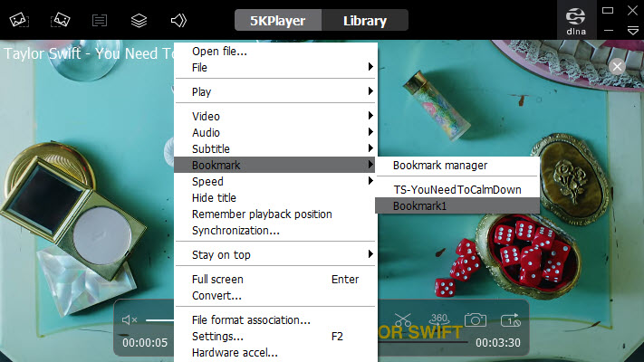Viewport: 644px width, 362px height.
Task: Choose Full screen menu entry
Action: pos(275,279)
